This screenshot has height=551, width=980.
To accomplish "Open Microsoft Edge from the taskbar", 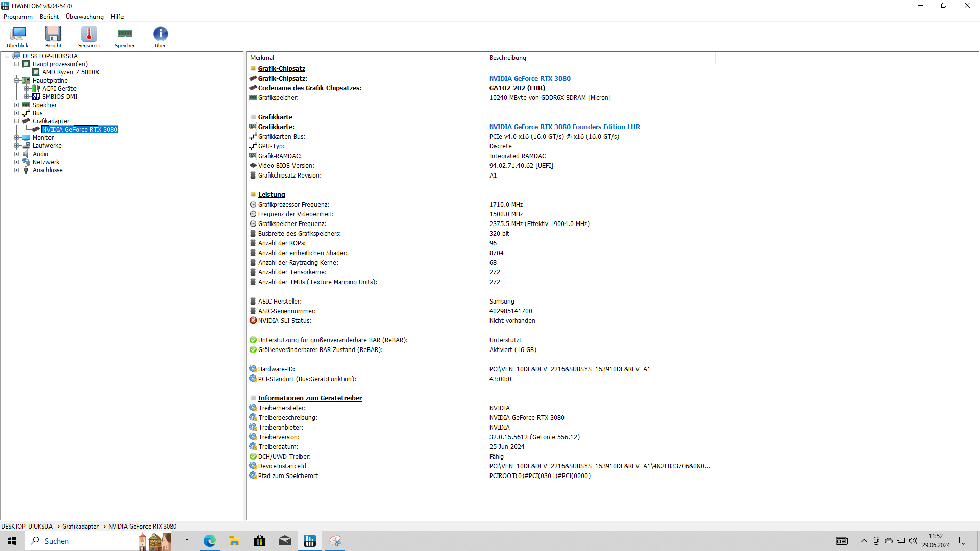I will [x=209, y=541].
